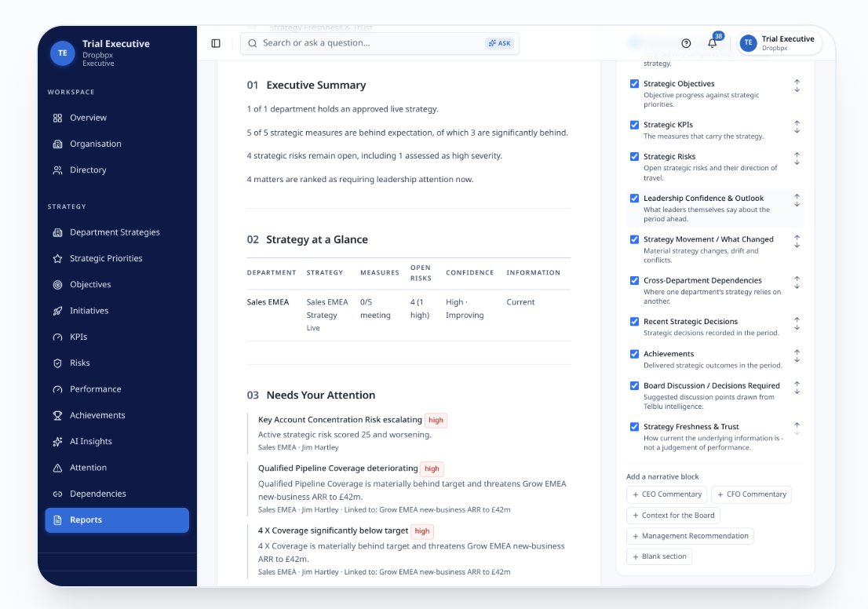Uncheck Strategic Objectives section
Image resolution: width=868 pixels, height=609 pixels.
[634, 84]
